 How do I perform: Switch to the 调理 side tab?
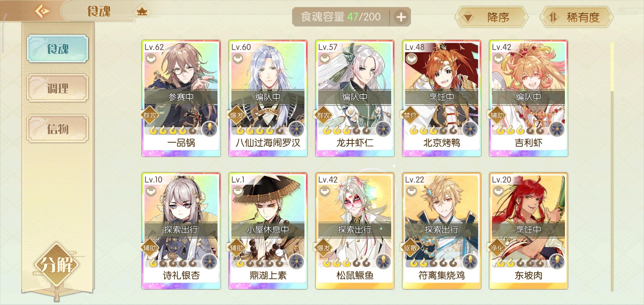58,88
